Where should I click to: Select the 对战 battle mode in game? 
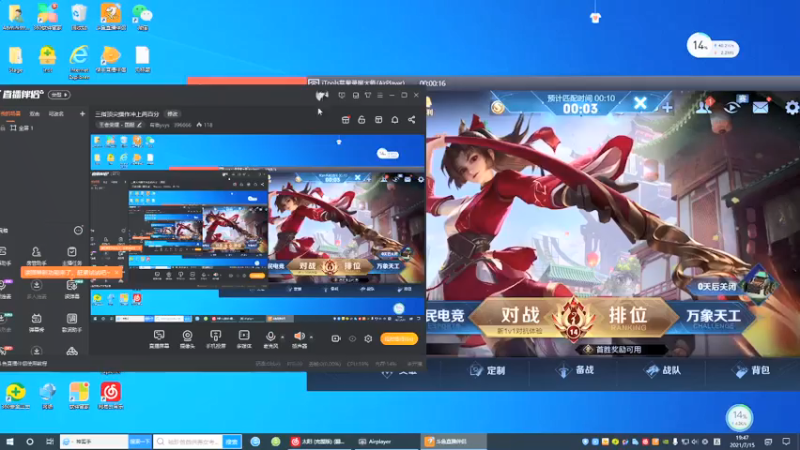point(518,318)
